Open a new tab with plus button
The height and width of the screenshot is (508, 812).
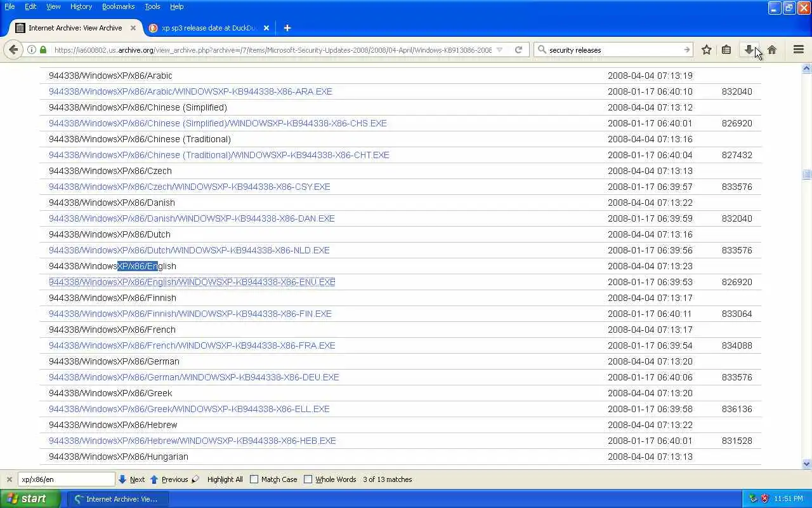(287, 28)
